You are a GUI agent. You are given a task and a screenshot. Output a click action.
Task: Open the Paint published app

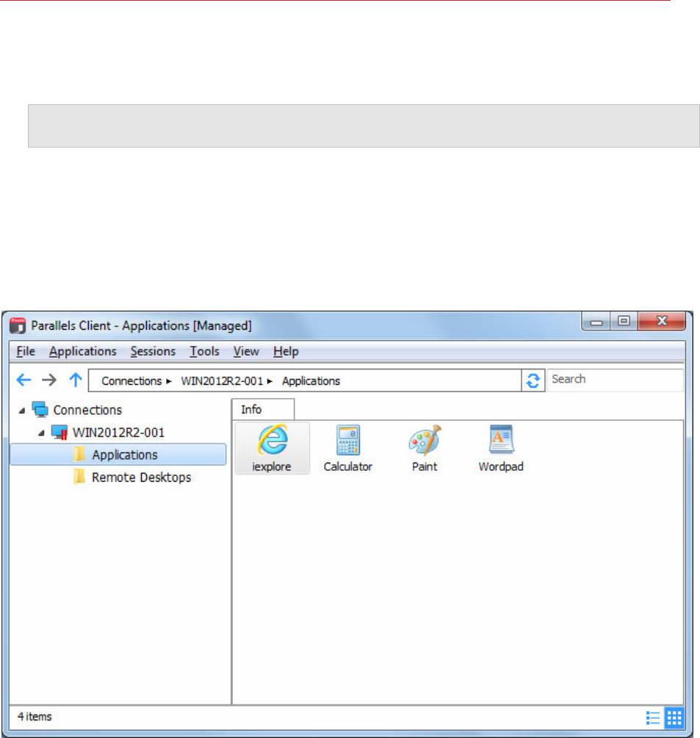[x=425, y=448]
